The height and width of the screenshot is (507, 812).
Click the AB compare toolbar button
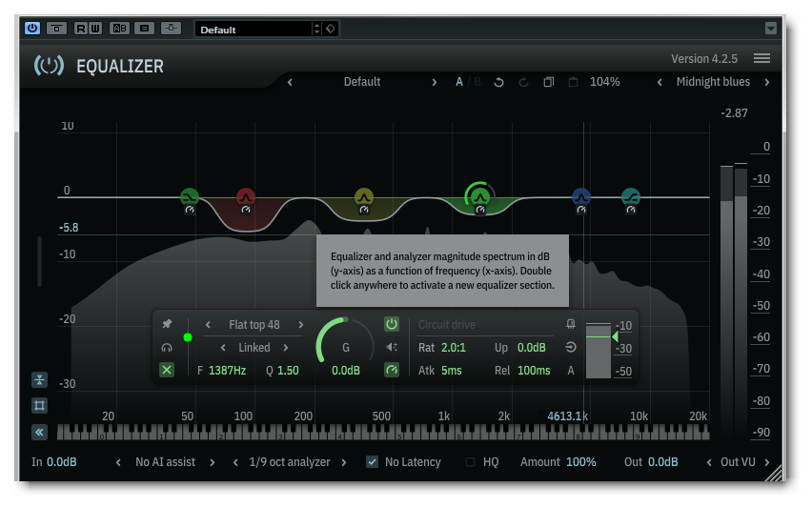coord(120,29)
